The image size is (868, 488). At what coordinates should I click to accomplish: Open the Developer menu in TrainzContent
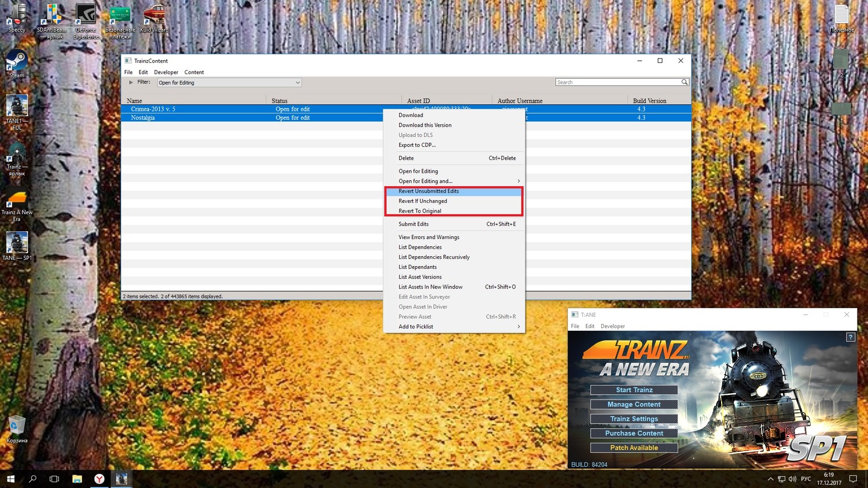click(166, 72)
